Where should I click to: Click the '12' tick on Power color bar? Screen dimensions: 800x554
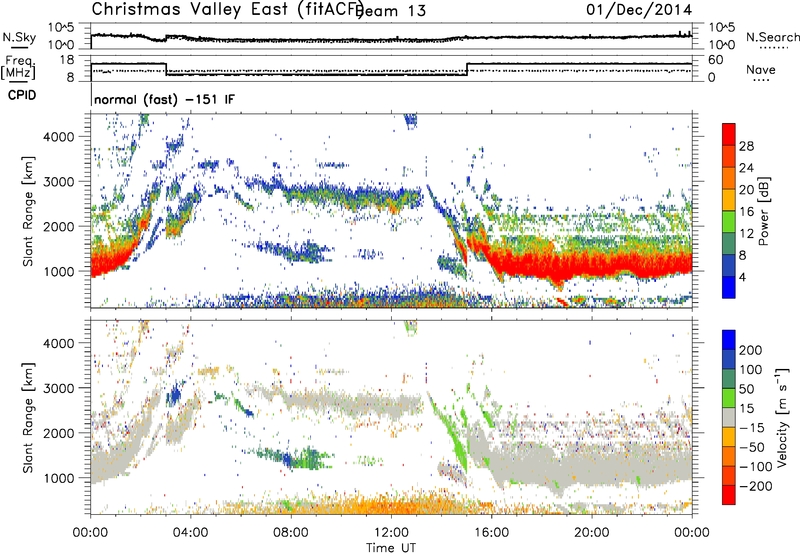coord(746,234)
